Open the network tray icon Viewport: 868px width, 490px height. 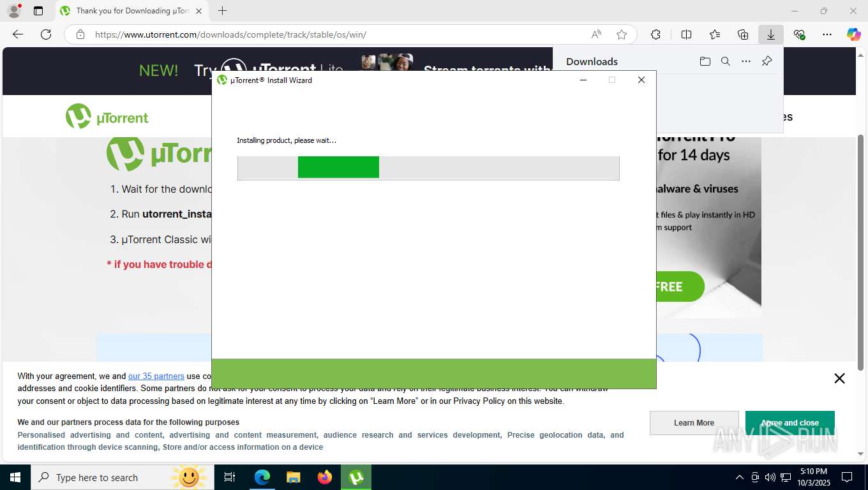[x=786, y=477]
